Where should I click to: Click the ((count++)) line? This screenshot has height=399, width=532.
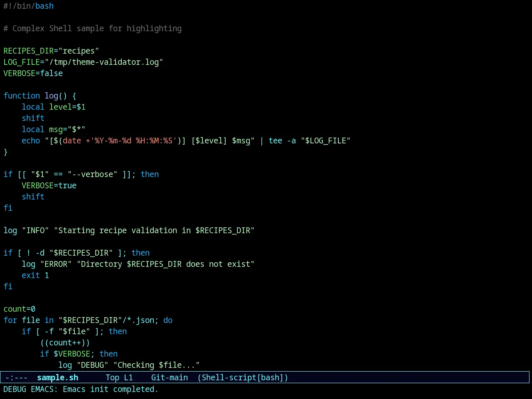pos(65,342)
